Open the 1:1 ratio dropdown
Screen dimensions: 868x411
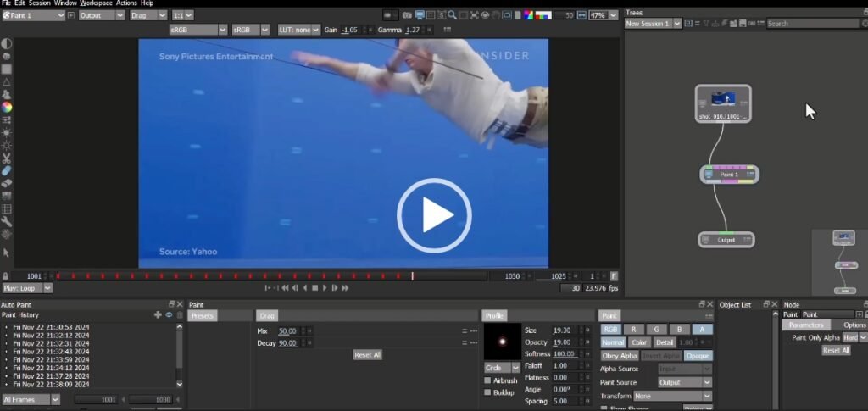182,15
